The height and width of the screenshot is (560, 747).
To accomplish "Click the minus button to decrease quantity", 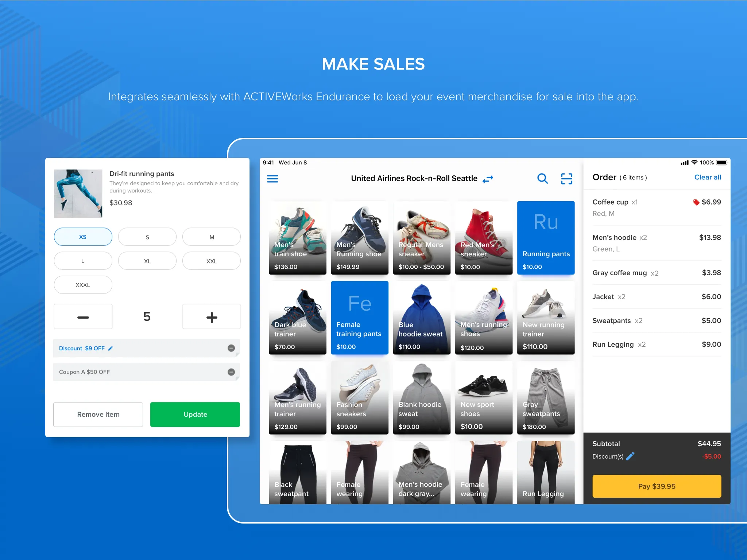I will (x=83, y=316).
